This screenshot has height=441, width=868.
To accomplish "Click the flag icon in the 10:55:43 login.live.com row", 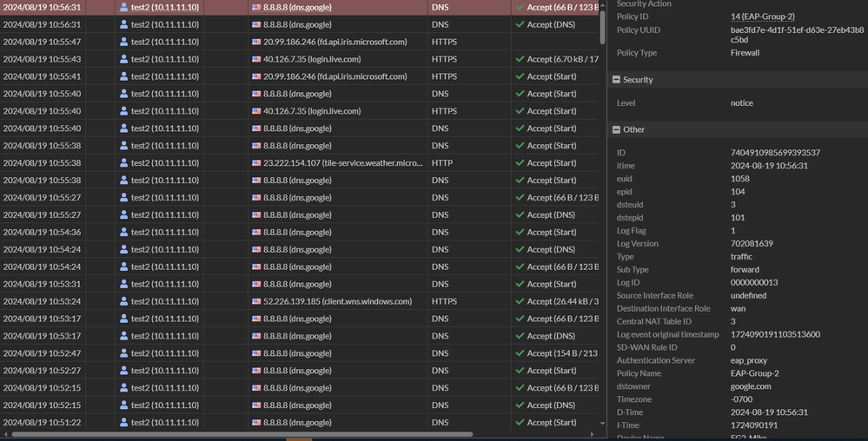I will tap(256, 59).
